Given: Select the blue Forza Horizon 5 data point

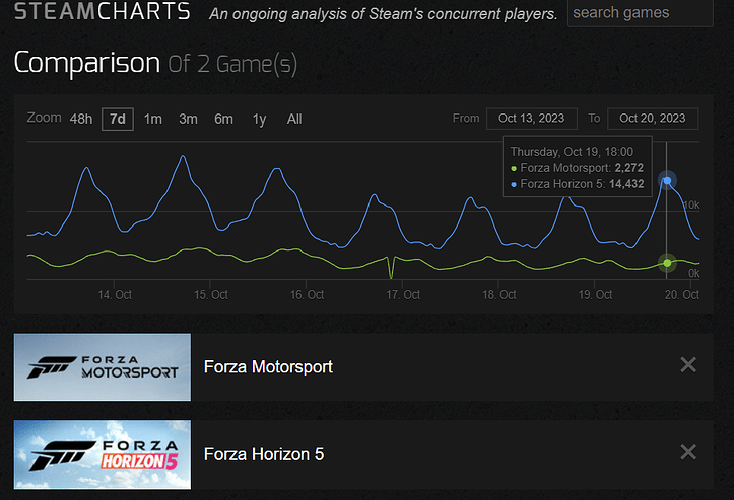Looking at the screenshot, I should [x=667, y=181].
